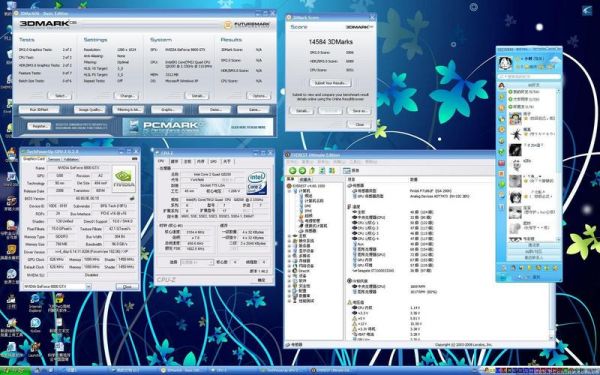Click the QQ user avatar picture
The height and width of the screenshot is (375, 600).
(x=505, y=62)
